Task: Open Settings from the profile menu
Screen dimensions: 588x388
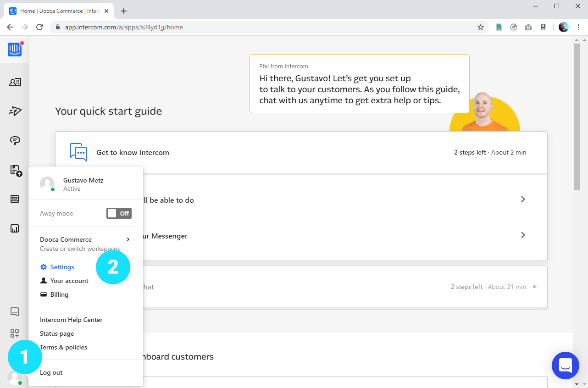Action: click(62, 267)
